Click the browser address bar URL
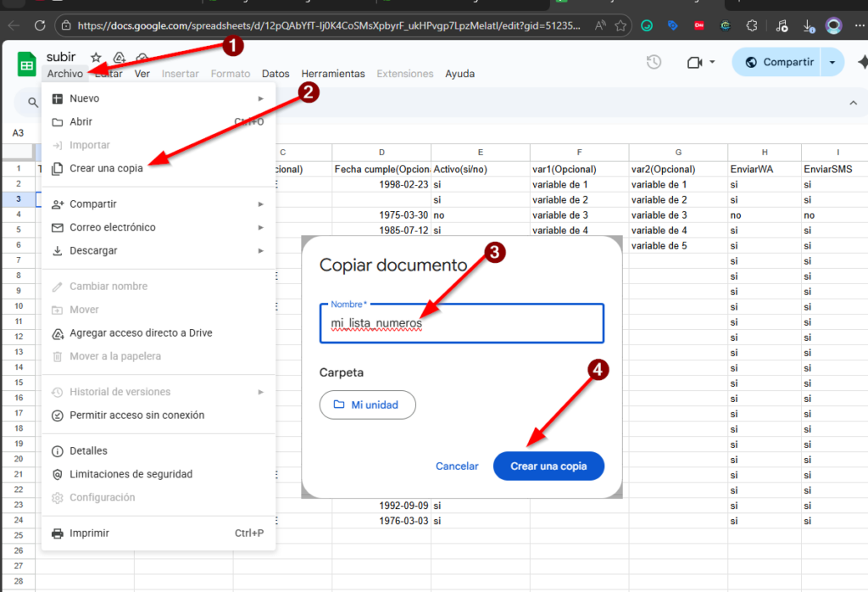Screen dimensions: 868x592 tap(331, 26)
